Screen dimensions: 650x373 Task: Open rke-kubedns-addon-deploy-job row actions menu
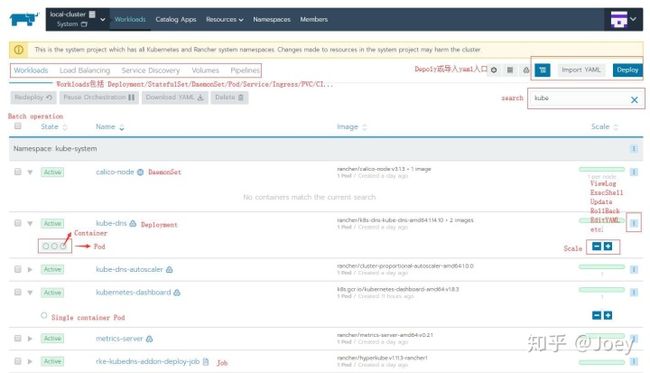[x=633, y=361]
